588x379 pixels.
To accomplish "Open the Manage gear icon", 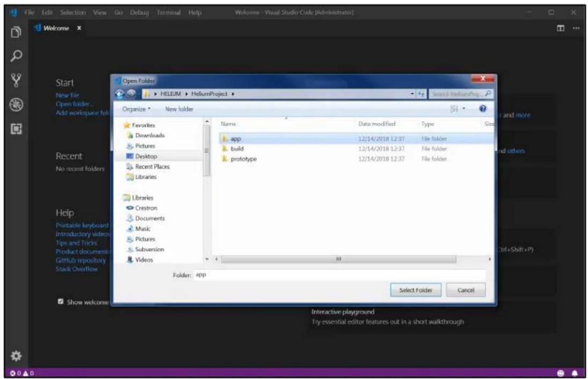I will (x=16, y=355).
